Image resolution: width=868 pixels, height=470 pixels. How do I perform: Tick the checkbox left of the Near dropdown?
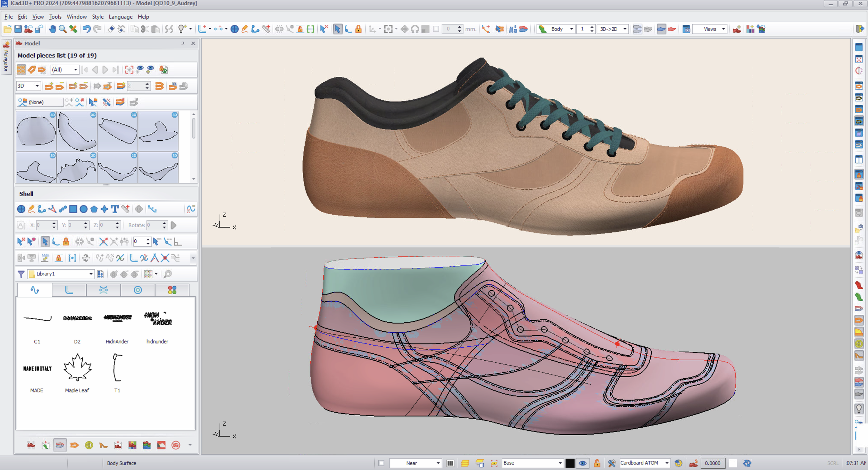[x=381, y=463]
